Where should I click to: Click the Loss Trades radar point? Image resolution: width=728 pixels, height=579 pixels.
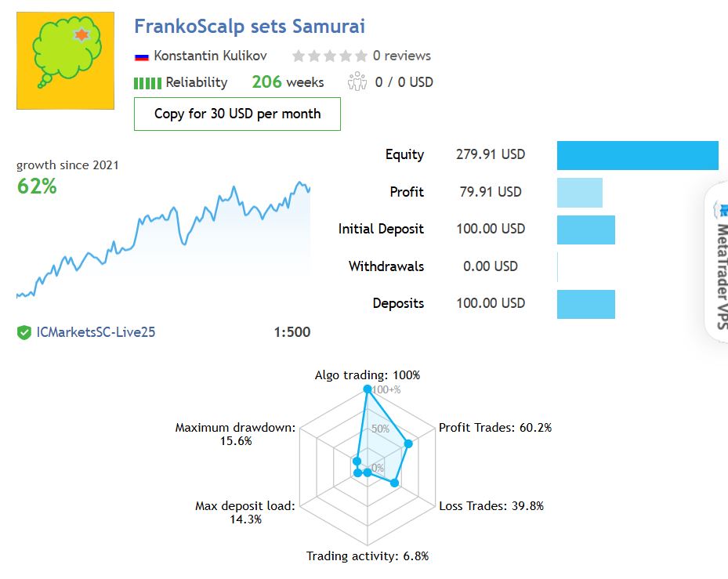click(395, 483)
